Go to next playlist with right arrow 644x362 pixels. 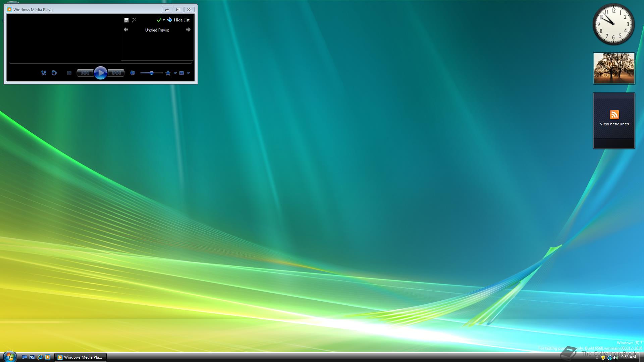(x=188, y=30)
